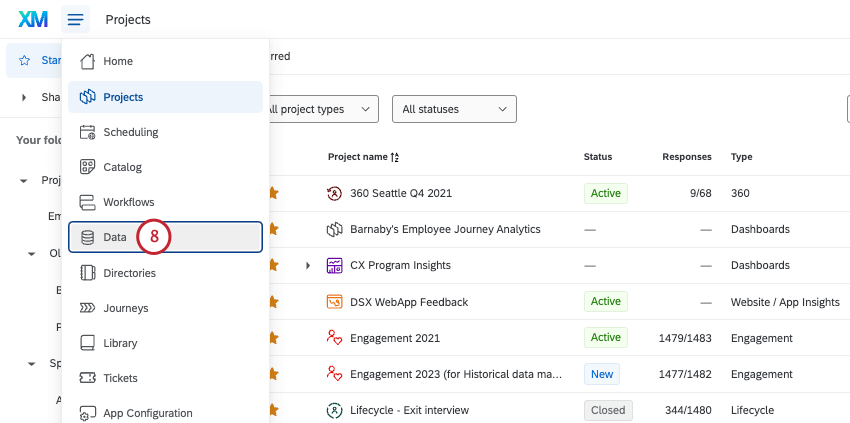Viewport: 850px width, 423px height.
Task: Open the 360 Seattle Q4 2021 project
Action: point(400,193)
